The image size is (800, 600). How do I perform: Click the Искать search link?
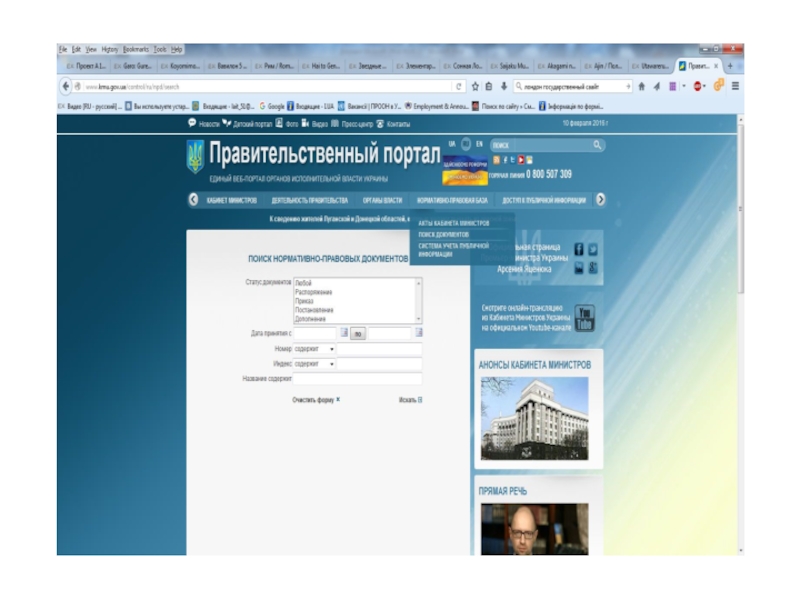click(x=410, y=400)
